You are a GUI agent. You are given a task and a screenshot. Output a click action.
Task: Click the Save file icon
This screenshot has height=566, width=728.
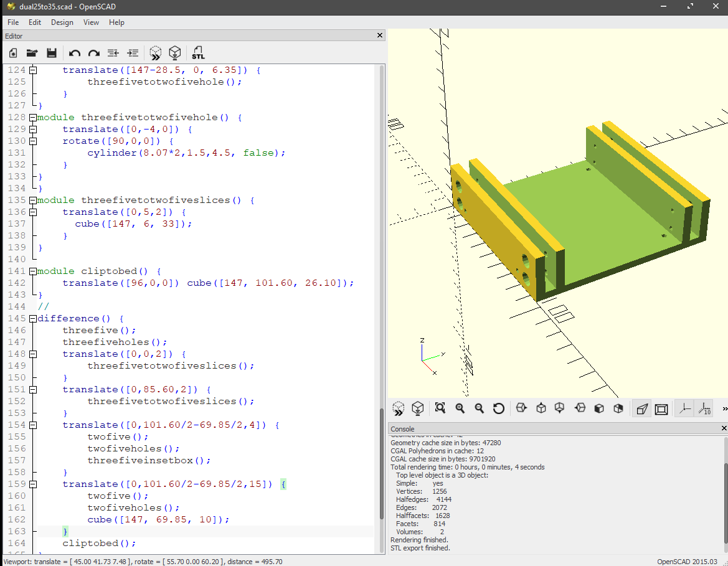[x=52, y=53]
